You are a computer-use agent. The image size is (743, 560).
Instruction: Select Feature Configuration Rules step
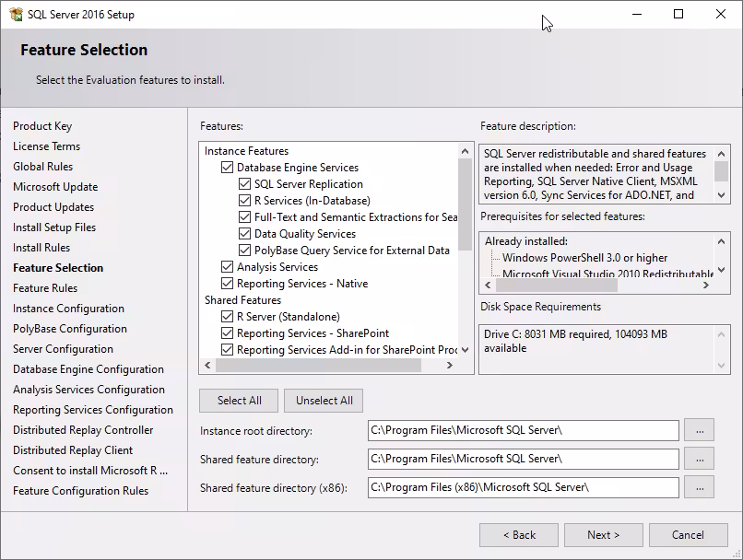(x=80, y=491)
